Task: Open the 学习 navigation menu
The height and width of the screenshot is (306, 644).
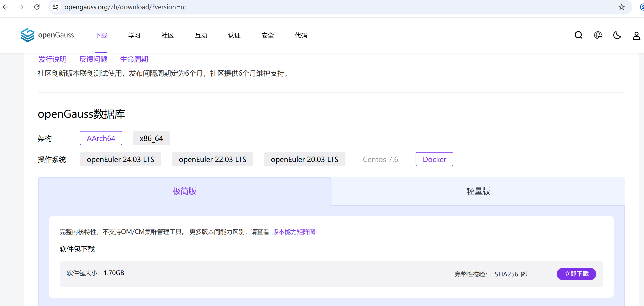Action: [134, 35]
